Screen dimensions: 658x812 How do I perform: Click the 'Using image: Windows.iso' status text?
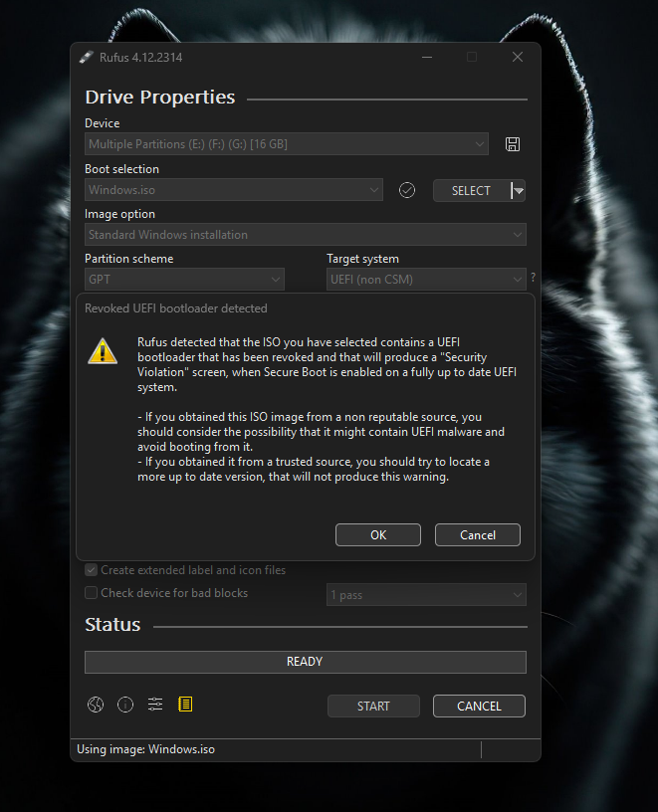(x=145, y=749)
